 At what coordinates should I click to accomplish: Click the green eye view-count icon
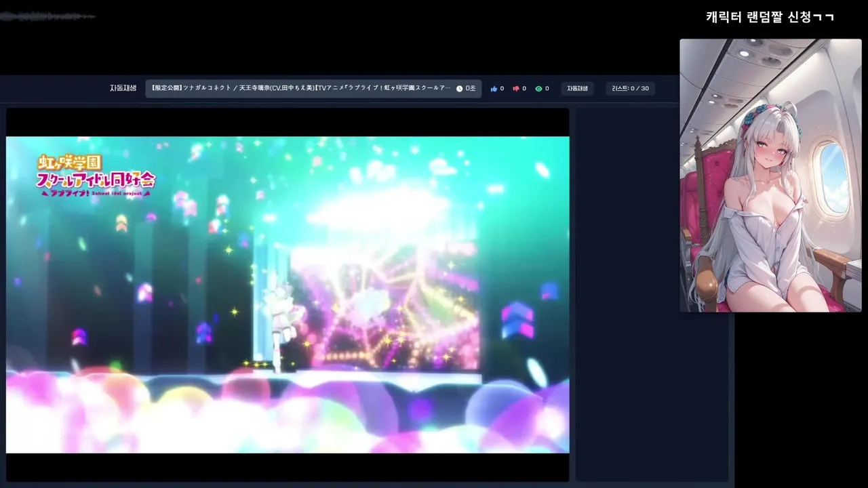(x=538, y=89)
